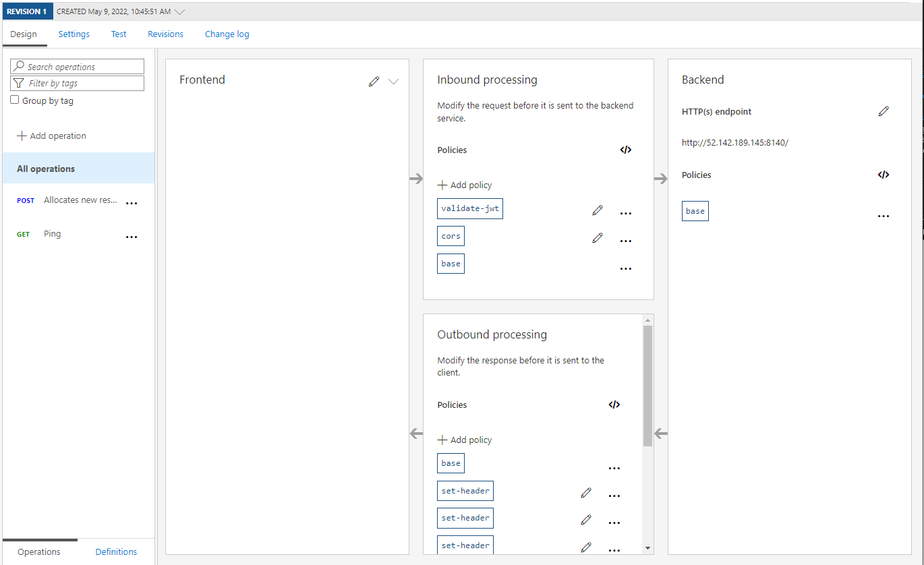Image resolution: width=924 pixels, height=565 pixels.
Task: Open more options for inbound base policy
Action: [625, 268]
